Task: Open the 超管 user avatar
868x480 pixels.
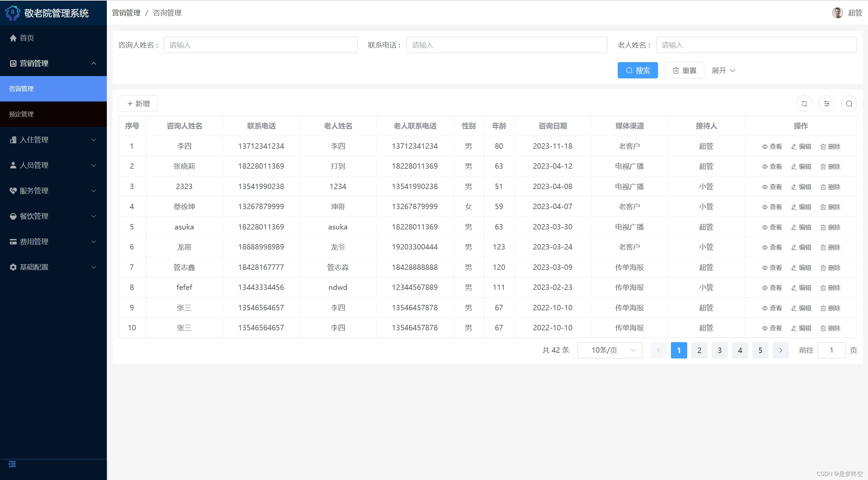Action: [837, 13]
